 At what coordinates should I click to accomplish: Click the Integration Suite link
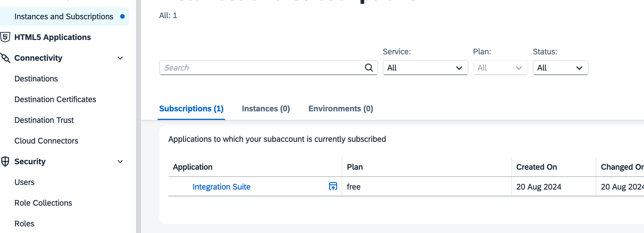click(221, 187)
